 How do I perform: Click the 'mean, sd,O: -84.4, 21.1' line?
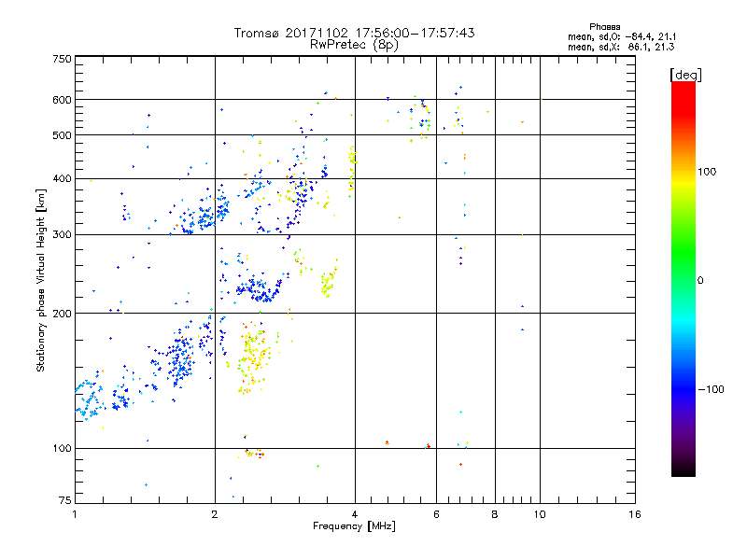click(x=622, y=36)
